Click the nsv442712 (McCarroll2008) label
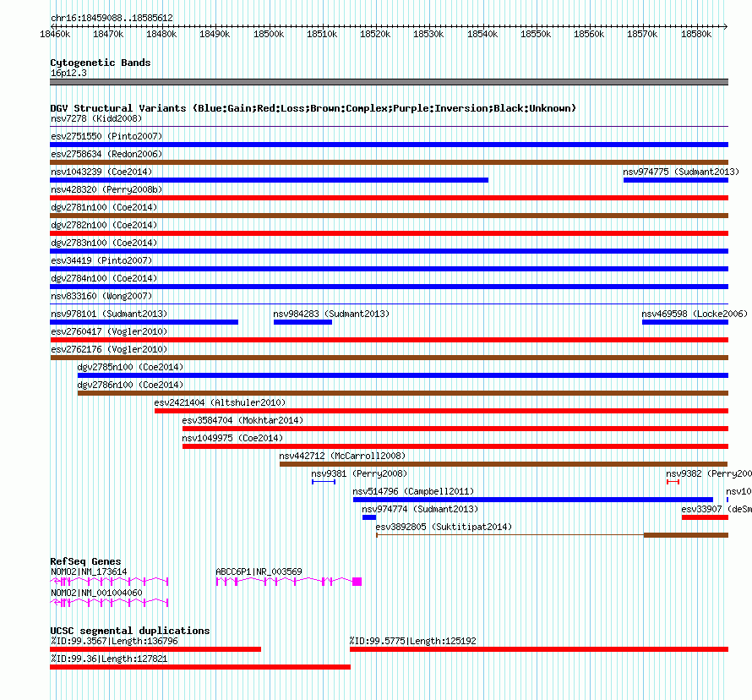 coord(342,456)
